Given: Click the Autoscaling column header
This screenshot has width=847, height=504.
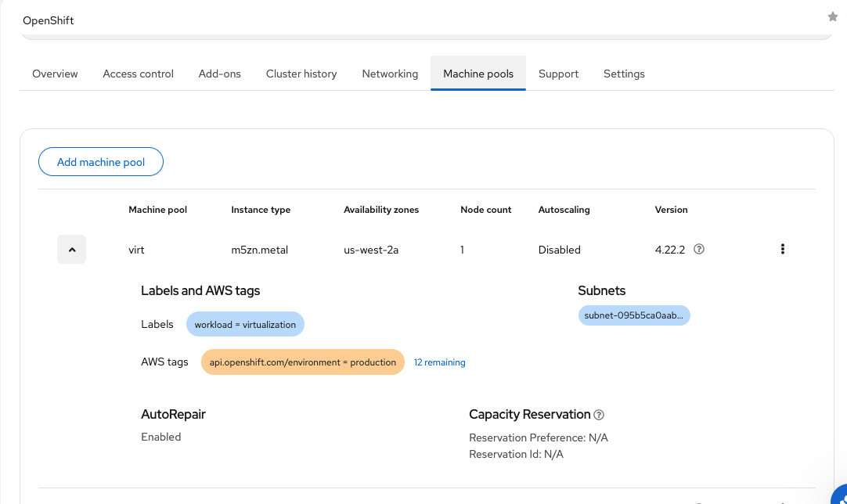Looking at the screenshot, I should click(x=564, y=210).
